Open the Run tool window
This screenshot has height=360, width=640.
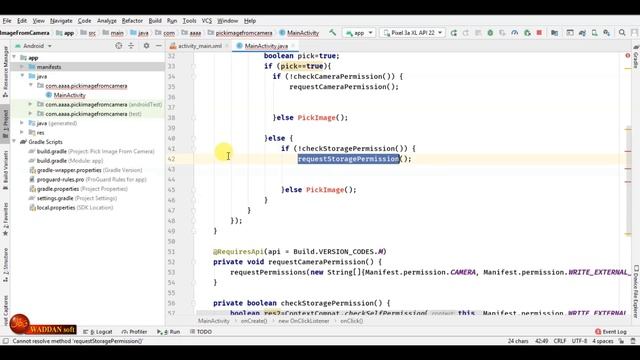coord(169,332)
